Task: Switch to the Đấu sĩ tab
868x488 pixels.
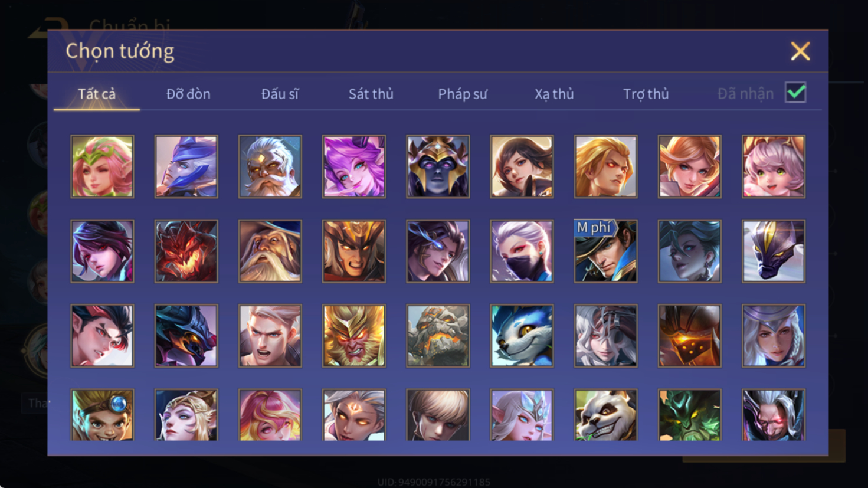Action: pos(280,94)
